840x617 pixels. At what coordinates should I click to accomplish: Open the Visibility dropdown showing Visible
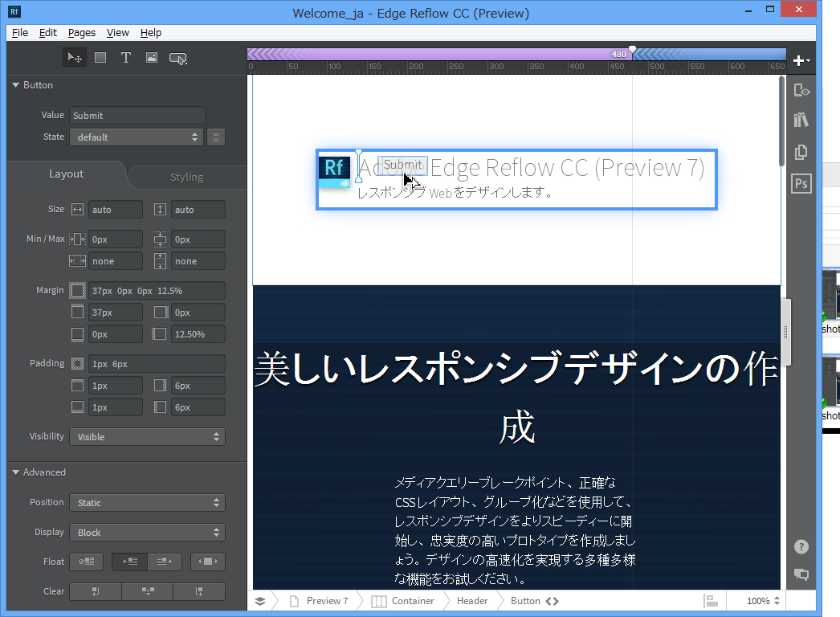click(147, 436)
